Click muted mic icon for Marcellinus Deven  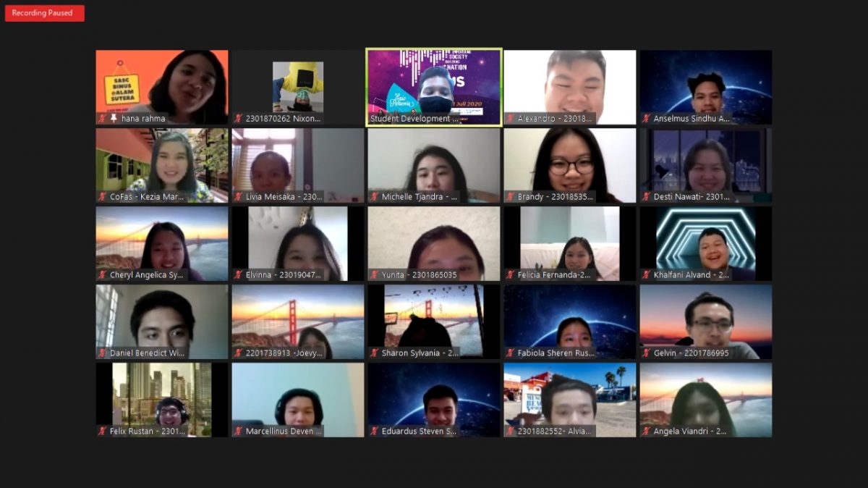[239, 431]
